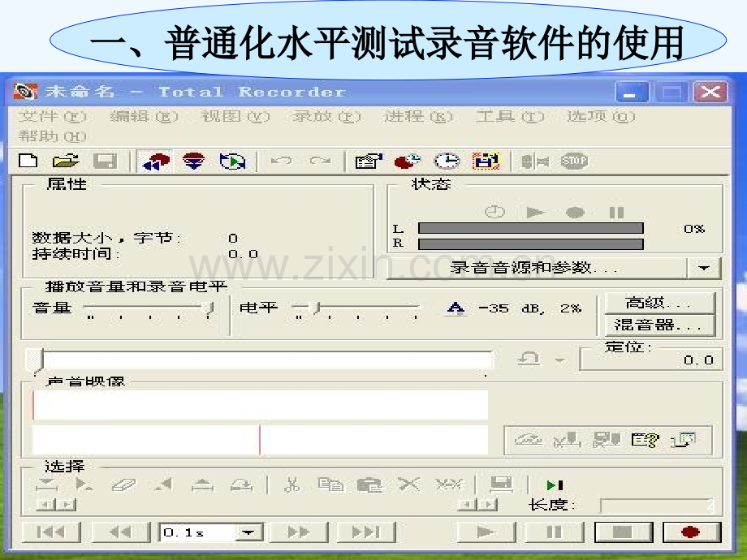Open the 文件(F) menu
Screen dimensions: 747x560
pyautogui.click(x=52, y=116)
